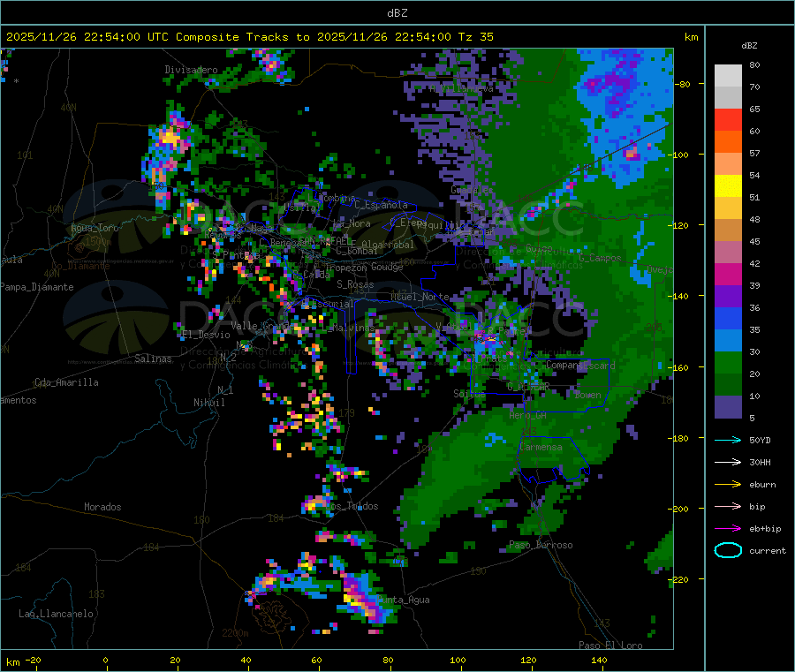
Task: Click the 'Agua_Toro' map label
Action: pyautogui.click(x=95, y=228)
